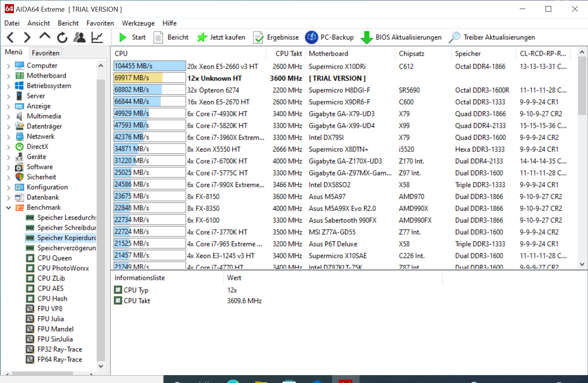
Task: Expand the Netzwerk category in the sidebar
Action: point(8,136)
